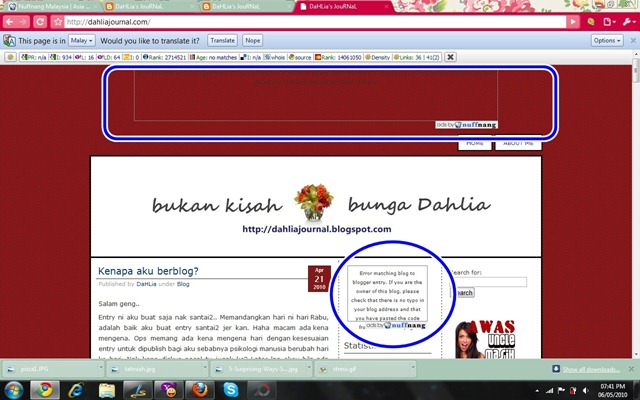Open Firefox from taskbar
Screen dimensions: 640x400
pos(200,390)
